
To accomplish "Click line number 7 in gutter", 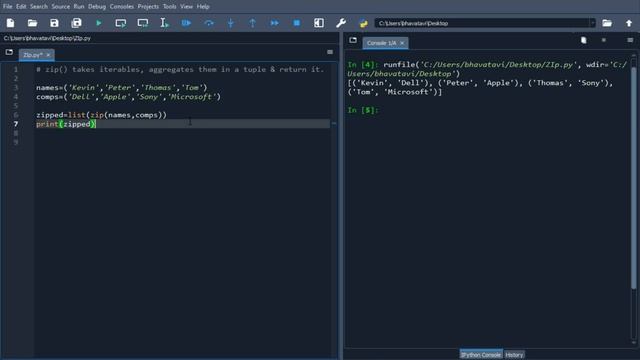I will 16,124.
